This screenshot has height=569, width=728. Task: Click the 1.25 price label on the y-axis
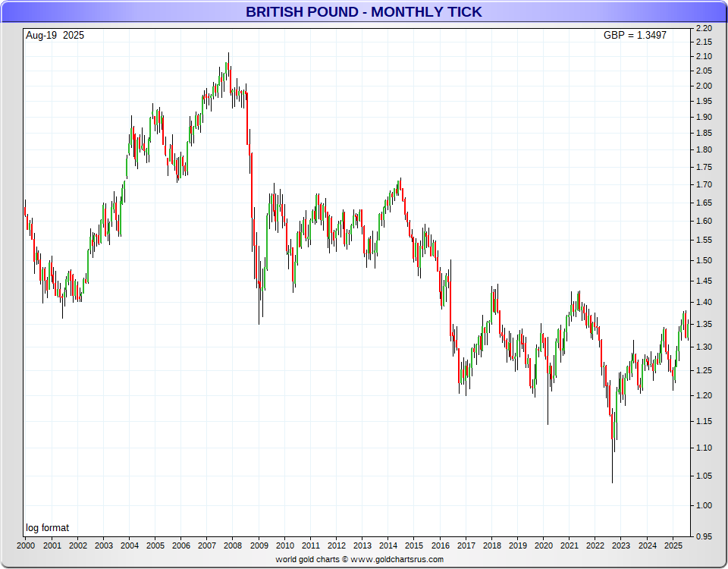pos(704,371)
